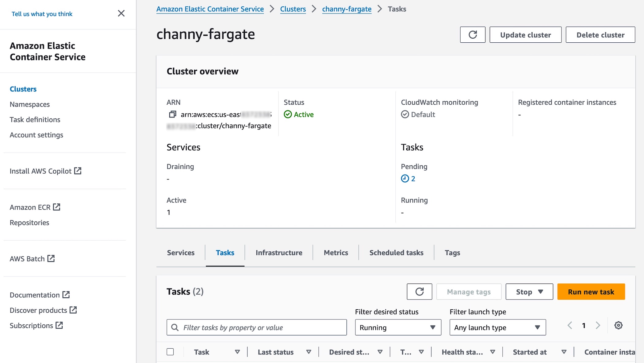644x363 pixels.
Task: Open table preferences gear icon
Action: point(618,325)
